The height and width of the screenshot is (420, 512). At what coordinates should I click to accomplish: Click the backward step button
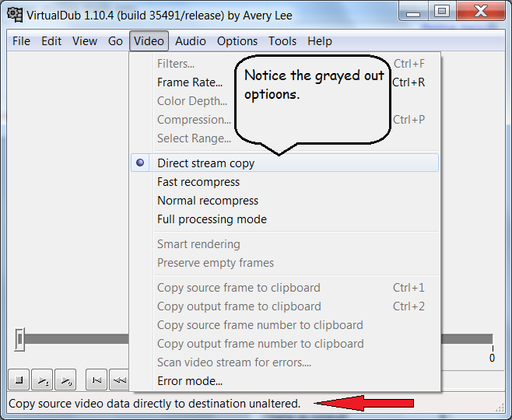[x=120, y=380]
